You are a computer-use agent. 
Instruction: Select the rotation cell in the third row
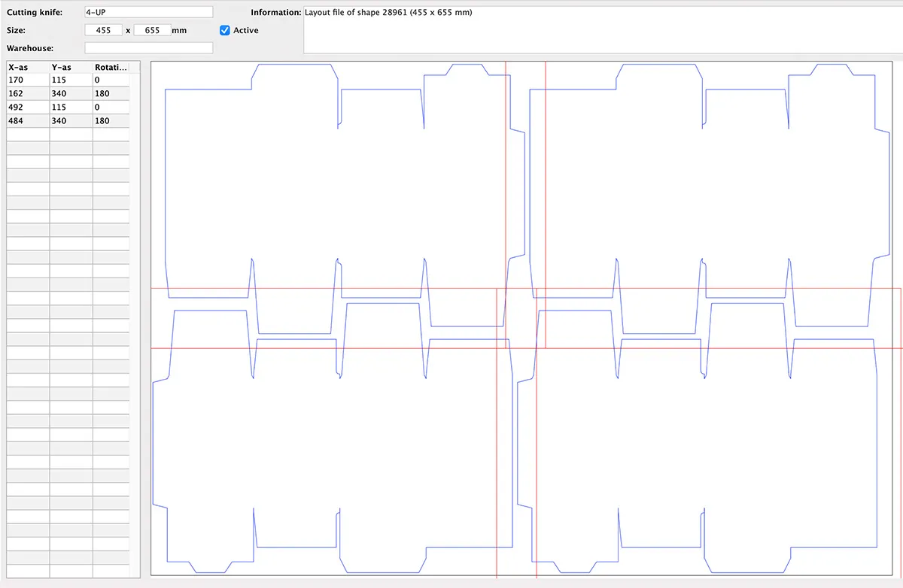(111, 107)
